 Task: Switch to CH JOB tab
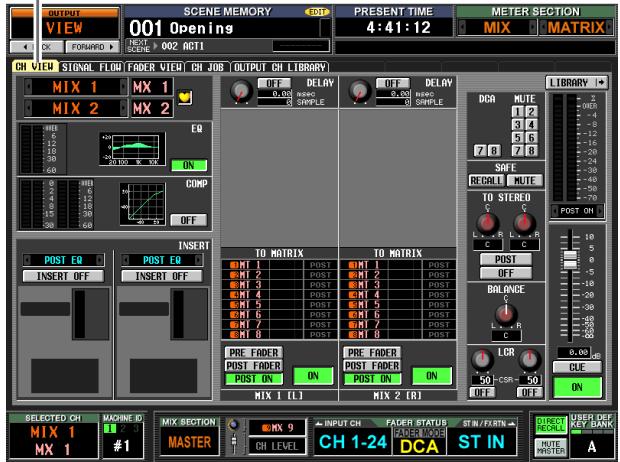tap(208, 67)
